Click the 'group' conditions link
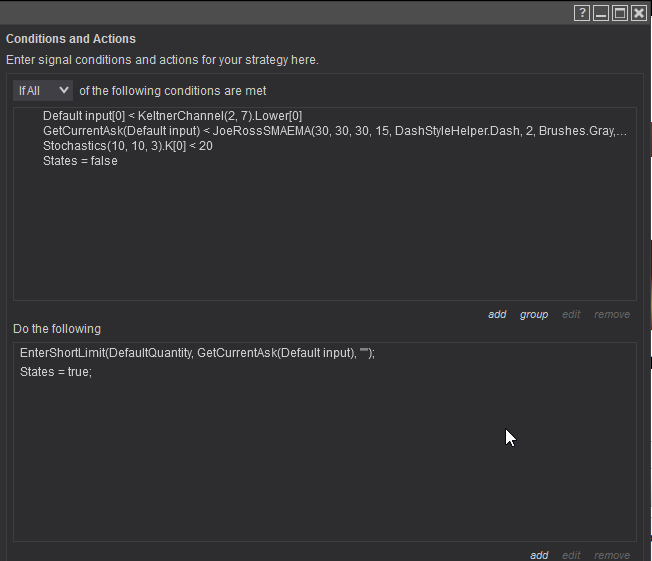The image size is (652, 561). (x=534, y=314)
